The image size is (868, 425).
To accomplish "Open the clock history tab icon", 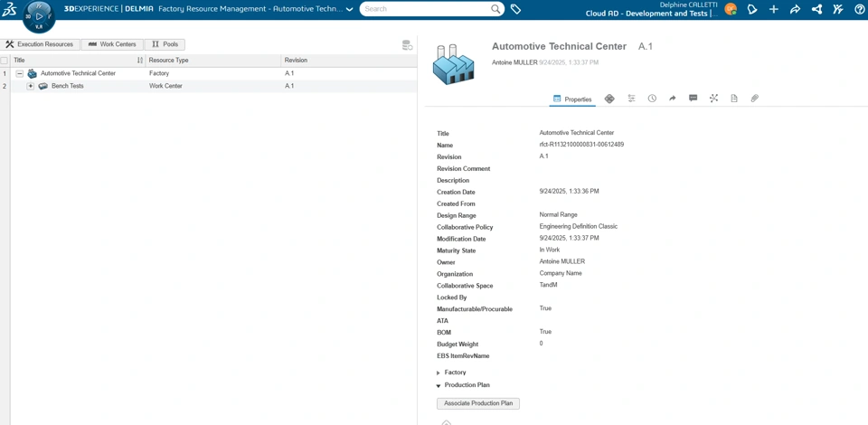I will click(652, 99).
